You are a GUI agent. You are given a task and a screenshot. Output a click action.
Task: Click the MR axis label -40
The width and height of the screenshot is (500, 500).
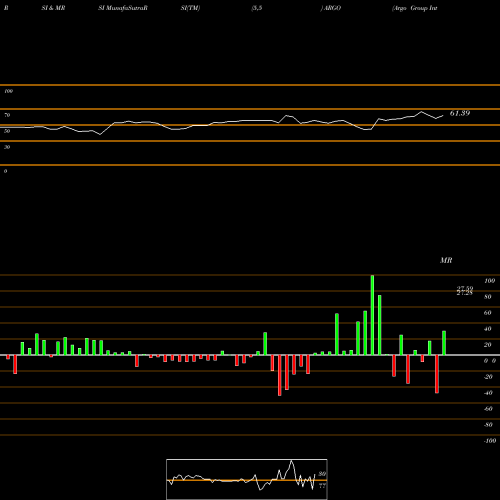point(488,393)
